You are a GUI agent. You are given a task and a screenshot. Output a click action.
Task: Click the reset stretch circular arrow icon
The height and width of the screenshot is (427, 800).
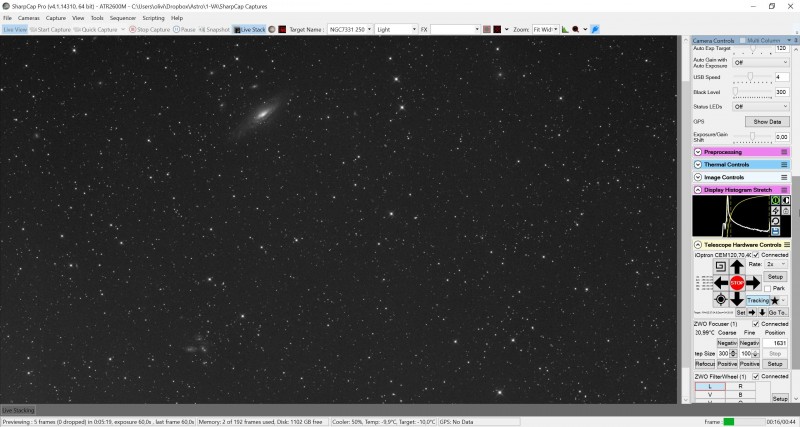[775, 221]
